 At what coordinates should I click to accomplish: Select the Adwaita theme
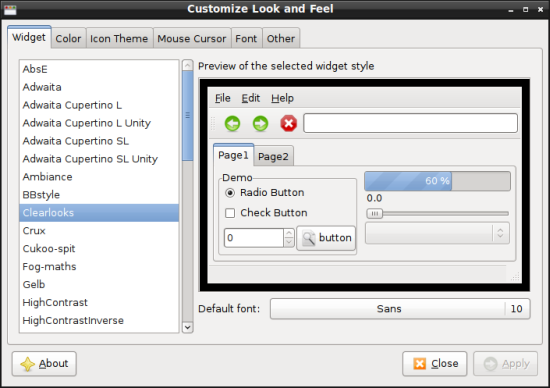coord(99,87)
